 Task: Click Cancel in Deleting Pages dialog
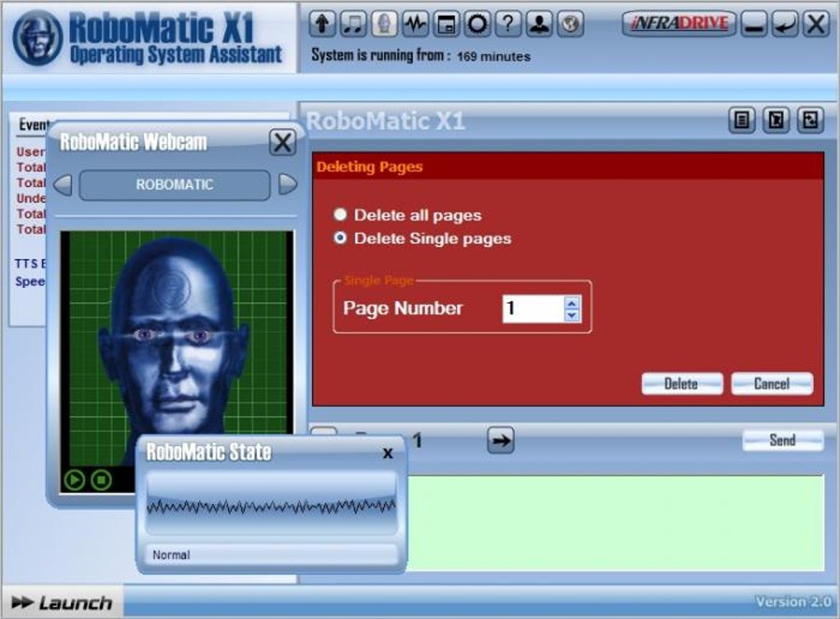772,384
